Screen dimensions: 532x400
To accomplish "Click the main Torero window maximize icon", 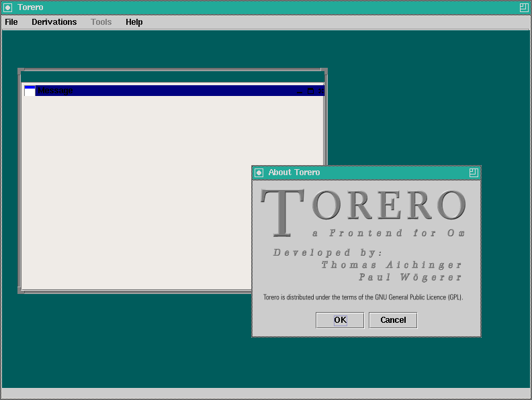I will (523, 7).
